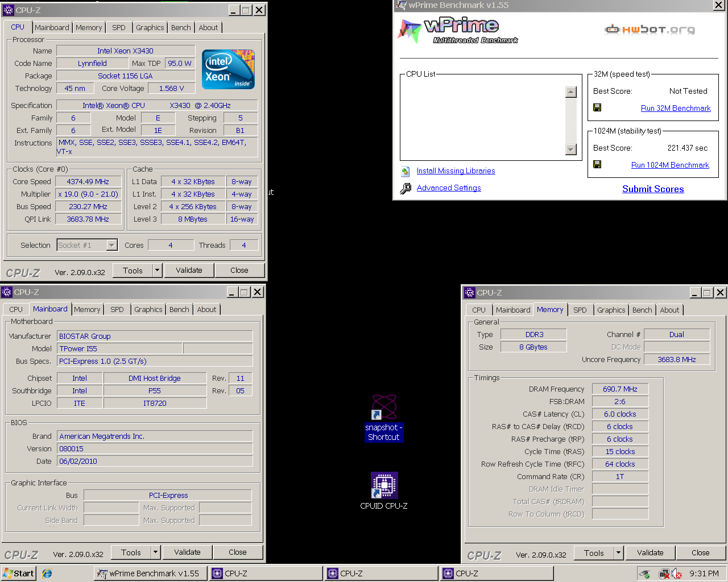The height and width of the screenshot is (582, 728).
Task: Switch to Mainboard tab in CPU window
Action: (x=52, y=28)
